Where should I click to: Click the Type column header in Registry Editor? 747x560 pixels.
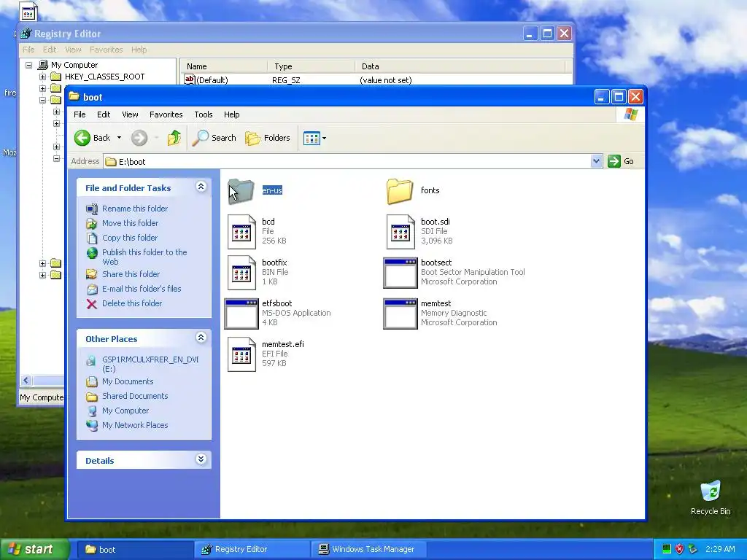[311, 66]
